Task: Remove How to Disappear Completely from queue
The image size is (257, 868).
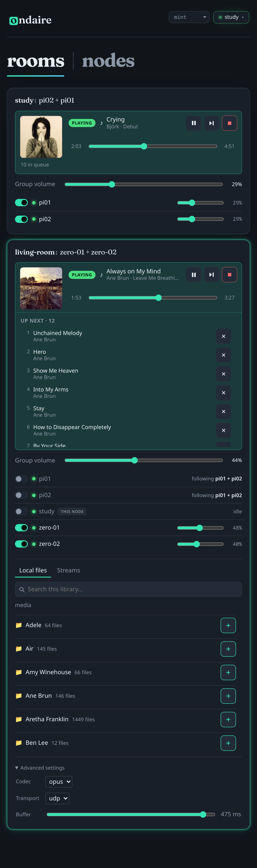Action: coord(223,430)
